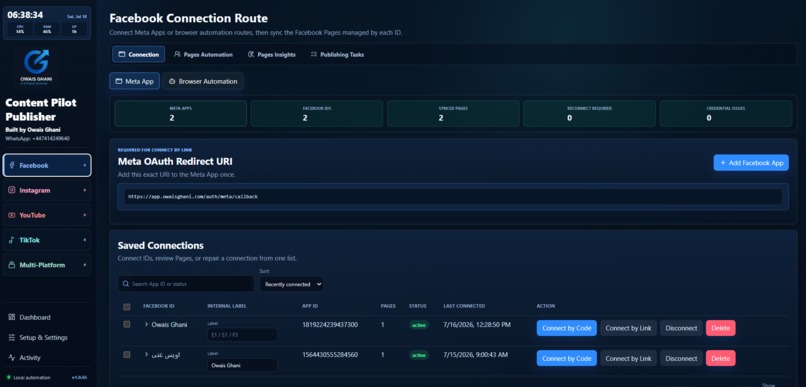Click Connect by Link for app 1564430555284560
Screen dimensions: 806x387
tap(628, 358)
